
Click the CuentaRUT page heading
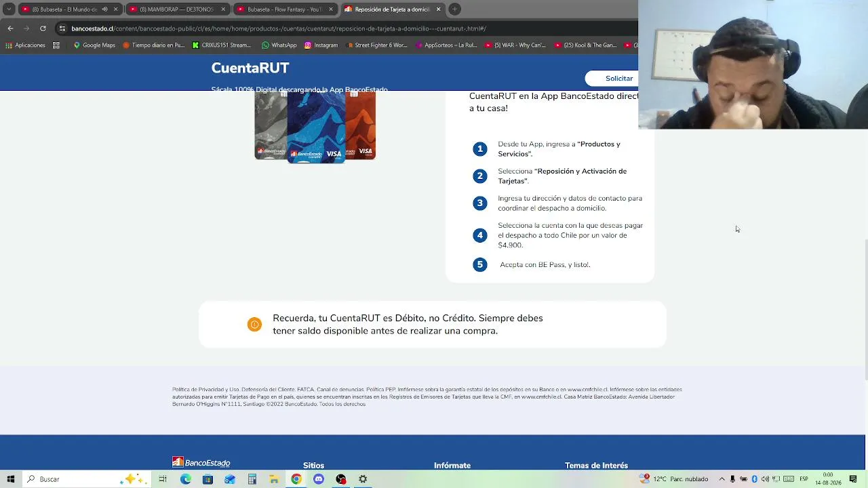[250, 68]
